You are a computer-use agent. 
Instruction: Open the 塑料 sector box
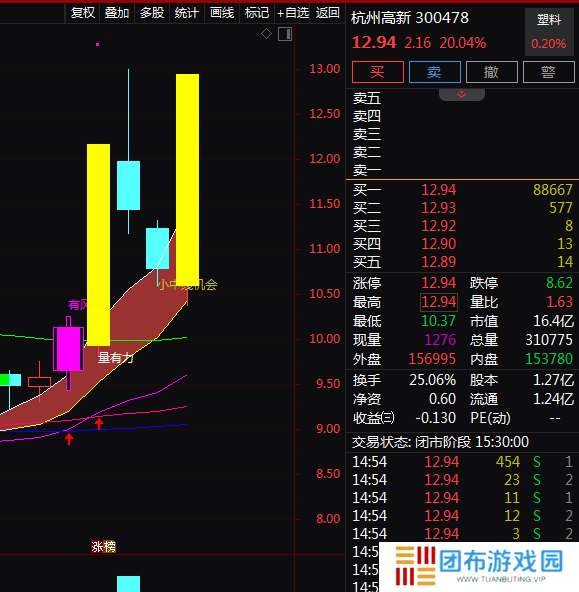[550, 32]
